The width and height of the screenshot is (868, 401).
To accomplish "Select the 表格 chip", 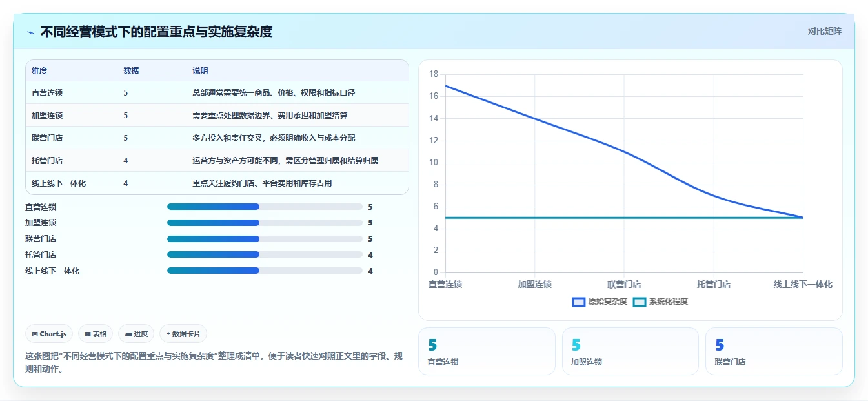I will tap(96, 334).
